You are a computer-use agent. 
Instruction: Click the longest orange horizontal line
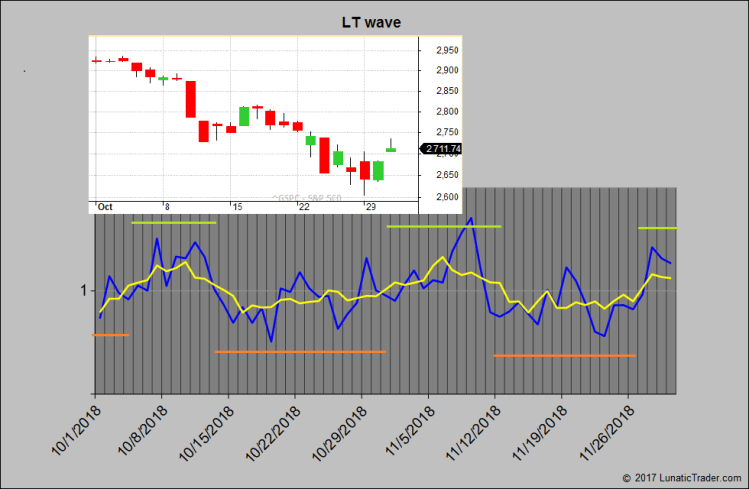click(x=300, y=352)
